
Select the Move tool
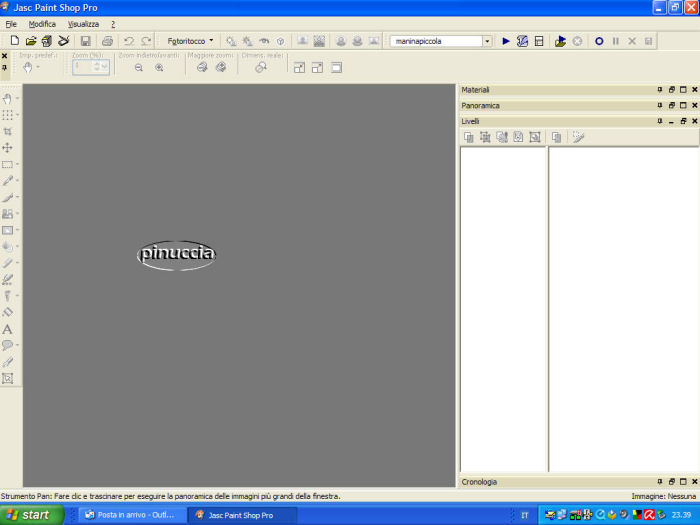pyautogui.click(x=7, y=148)
